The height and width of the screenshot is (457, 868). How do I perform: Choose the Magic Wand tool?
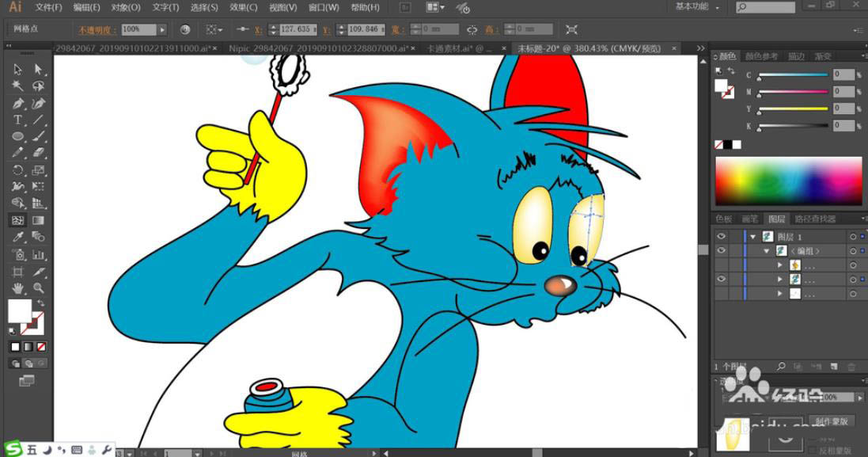[17, 86]
